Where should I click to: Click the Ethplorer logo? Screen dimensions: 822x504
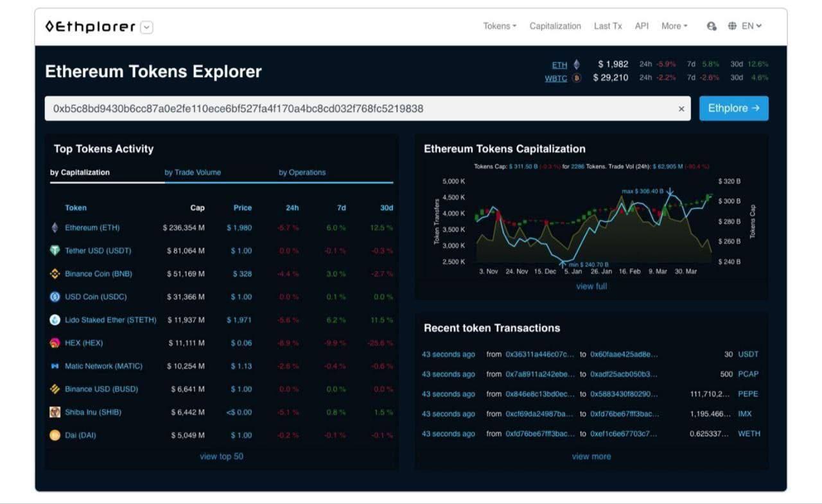(90, 27)
